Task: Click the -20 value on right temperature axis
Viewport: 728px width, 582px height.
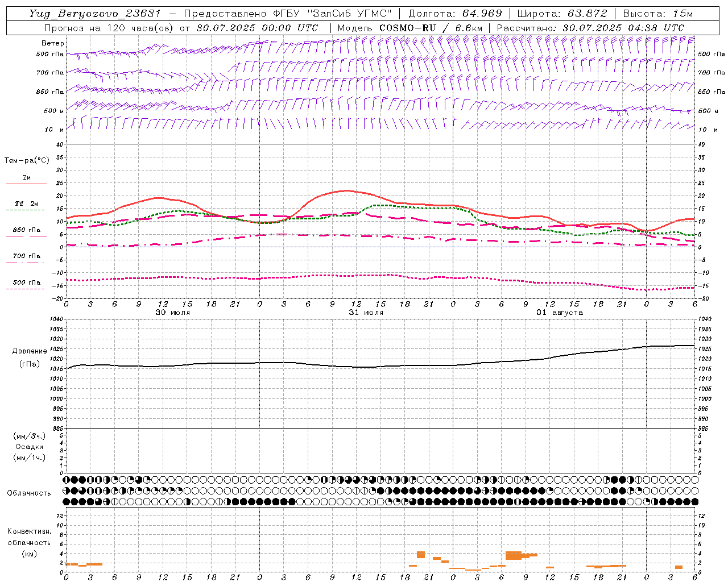Action: point(704,298)
